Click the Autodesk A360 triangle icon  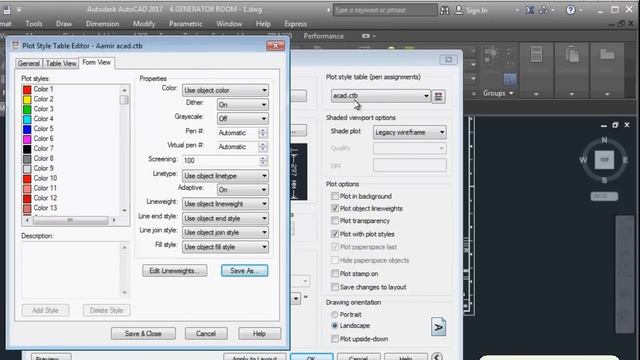pos(544,10)
